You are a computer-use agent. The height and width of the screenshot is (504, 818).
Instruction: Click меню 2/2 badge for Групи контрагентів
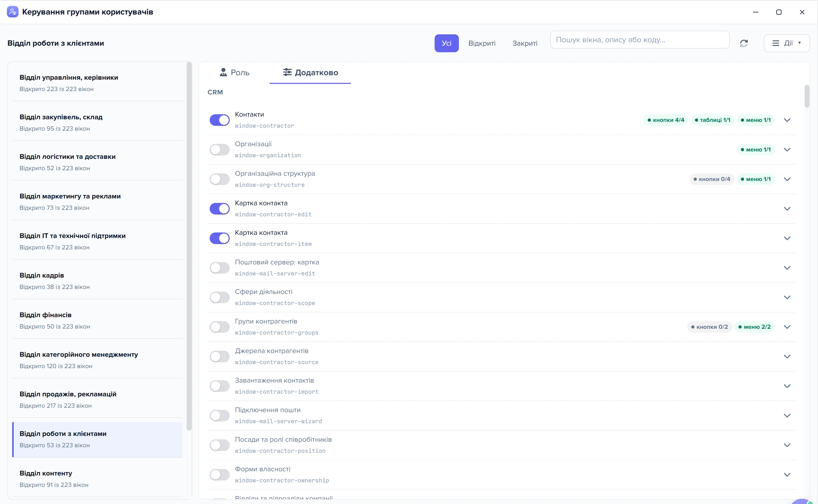coord(754,327)
